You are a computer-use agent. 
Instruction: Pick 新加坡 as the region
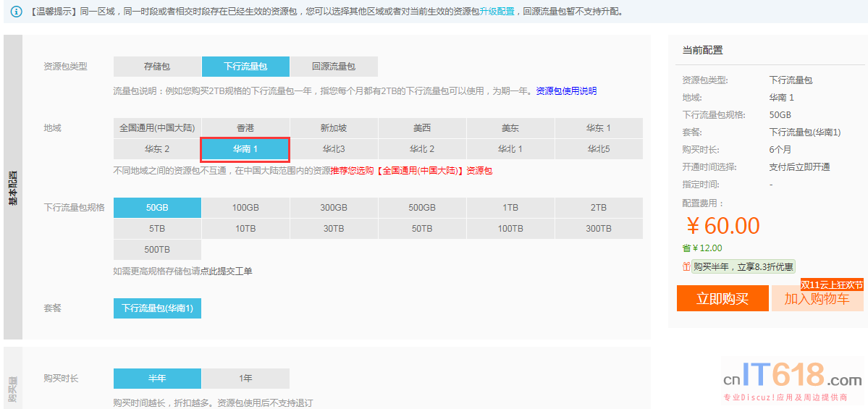(334, 128)
